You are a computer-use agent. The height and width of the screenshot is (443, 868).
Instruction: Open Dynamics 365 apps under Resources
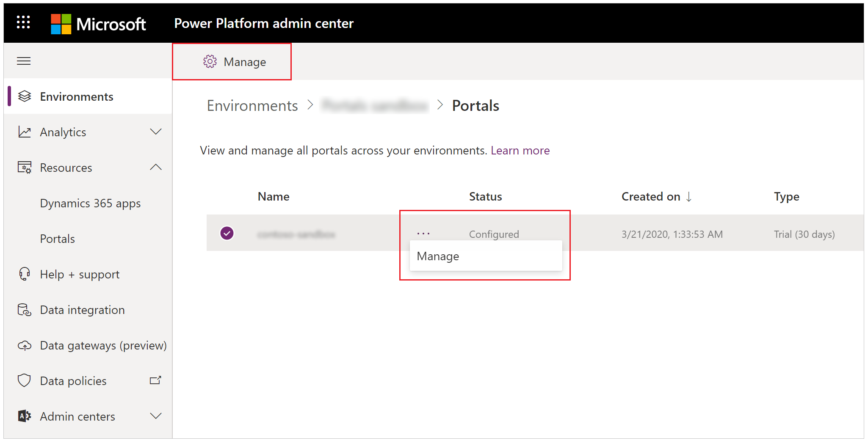click(x=91, y=204)
